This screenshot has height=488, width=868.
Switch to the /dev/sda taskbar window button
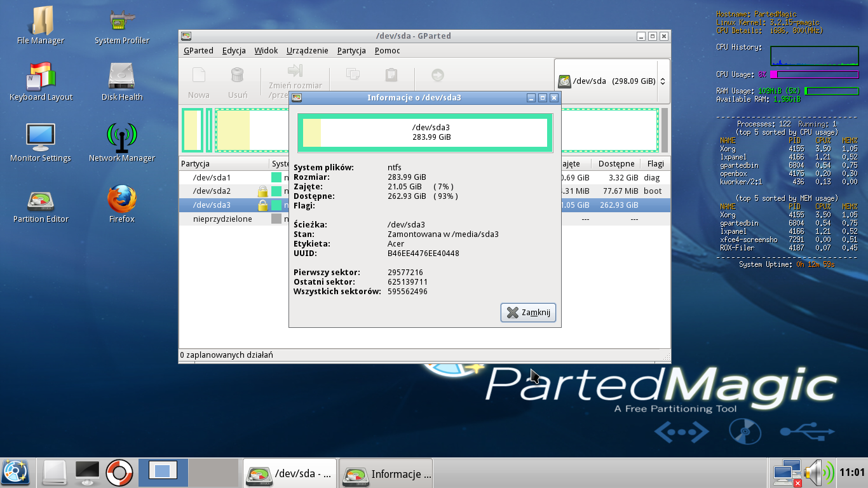coord(289,473)
